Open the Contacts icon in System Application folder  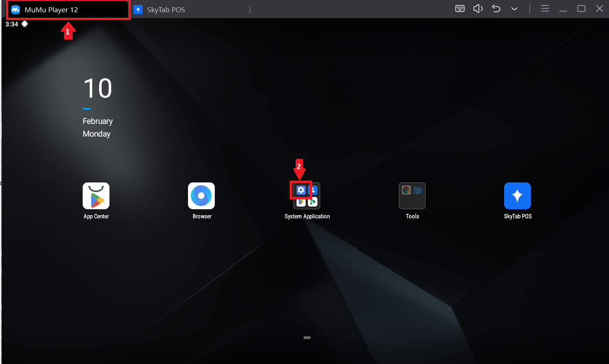pos(312,190)
